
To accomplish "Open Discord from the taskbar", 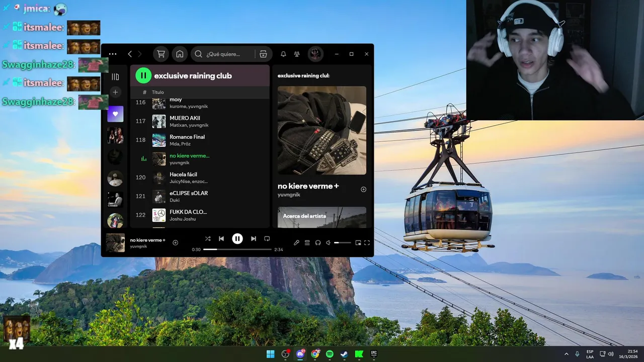I will 301,354.
